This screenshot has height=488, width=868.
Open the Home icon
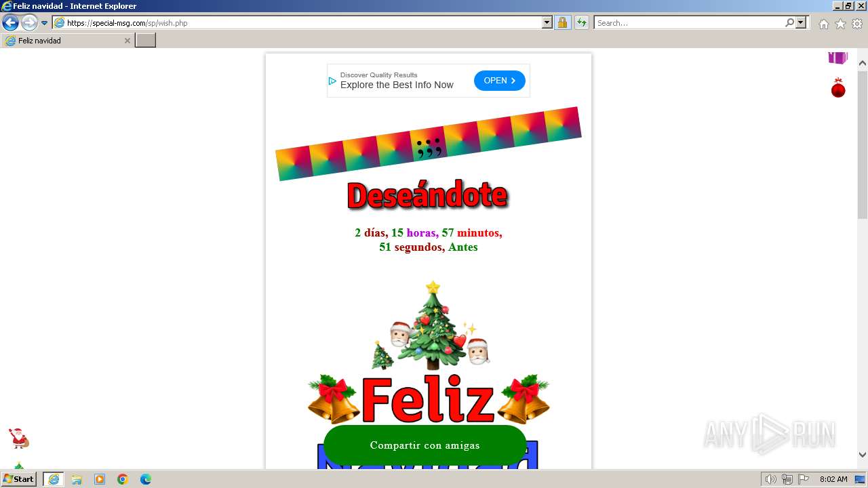[823, 24]
